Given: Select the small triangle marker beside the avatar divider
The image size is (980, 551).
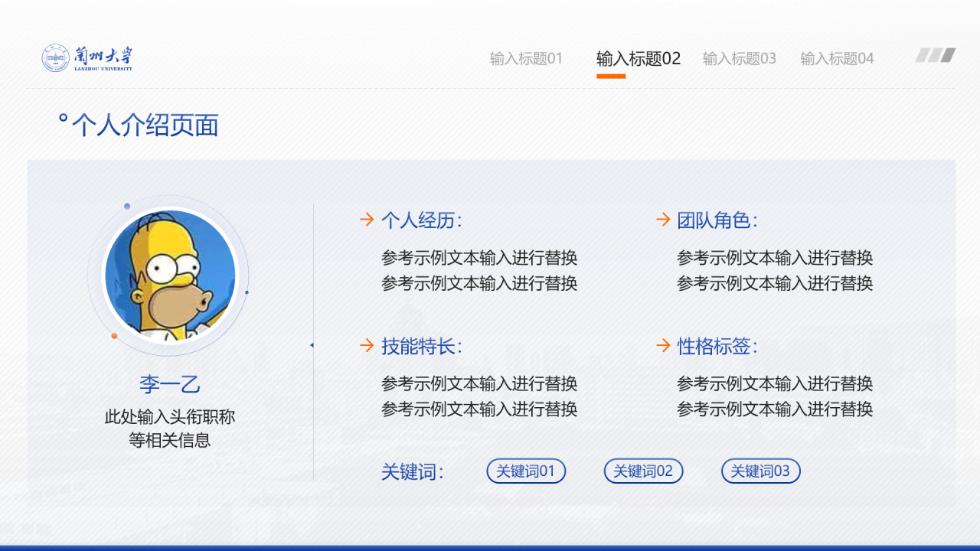Looking at the screenshot, I should click(311, 345).
